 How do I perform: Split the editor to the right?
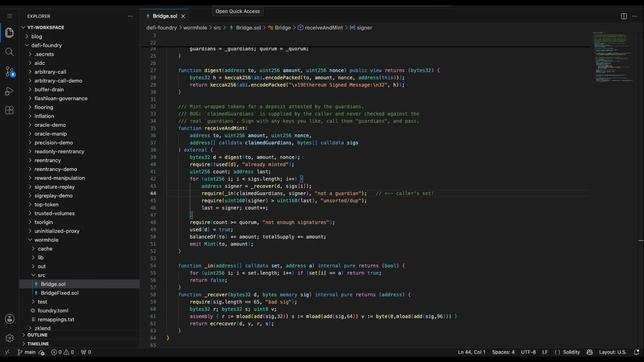click(624, 16)
